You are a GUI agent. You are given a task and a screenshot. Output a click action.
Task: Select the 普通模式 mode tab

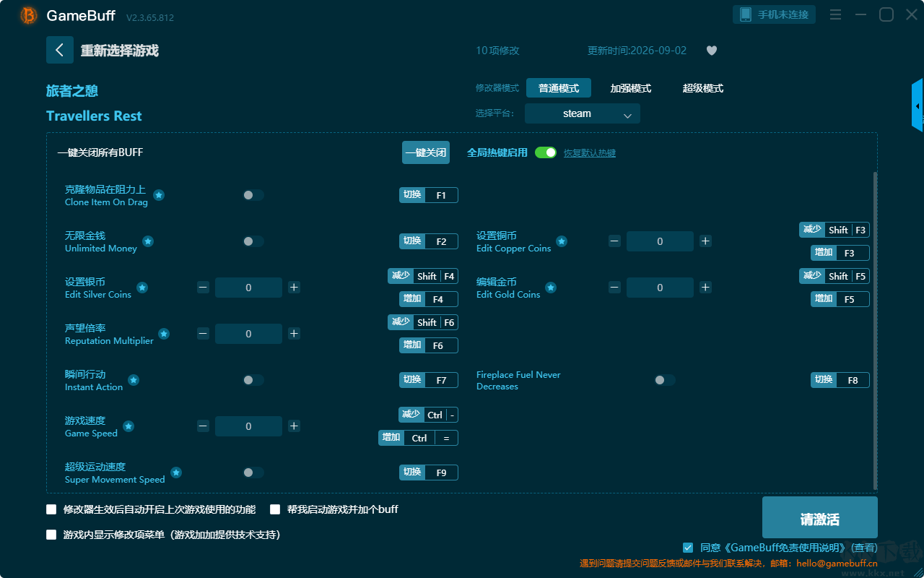(x=559, y=88)
